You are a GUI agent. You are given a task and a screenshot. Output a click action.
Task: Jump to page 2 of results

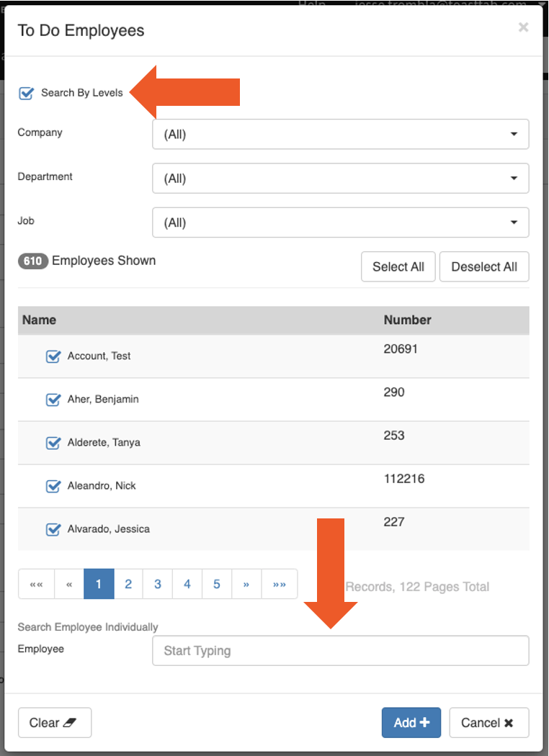(128, 584)
